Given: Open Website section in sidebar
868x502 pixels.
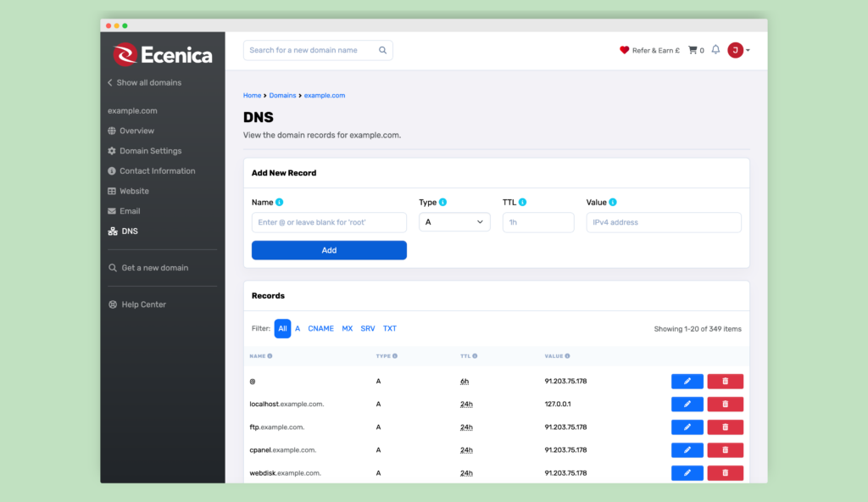Looking at the screenshot, I should tap(129, 191).
